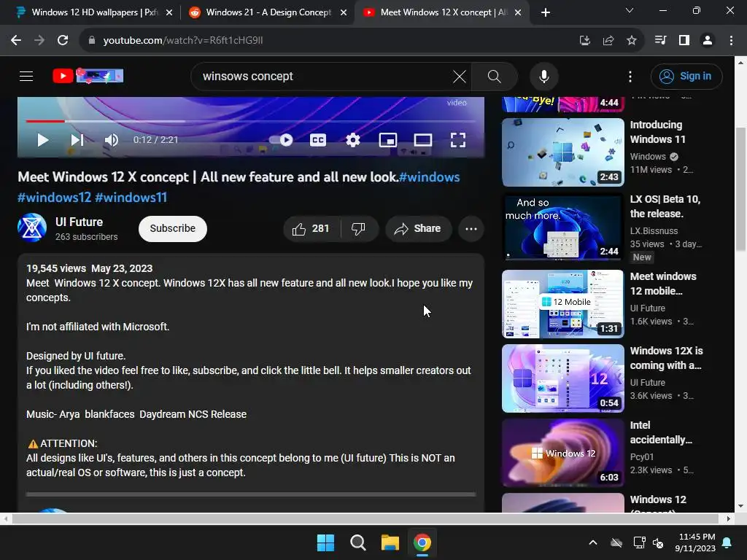
Task: Follow the #windows hashtag link
Action: click(429, 177)
